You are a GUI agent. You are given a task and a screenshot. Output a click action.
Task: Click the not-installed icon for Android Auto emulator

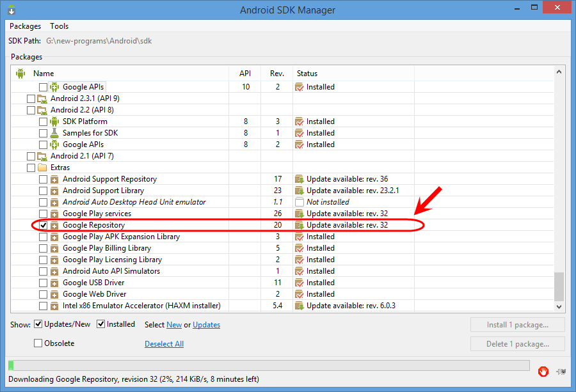300,202
